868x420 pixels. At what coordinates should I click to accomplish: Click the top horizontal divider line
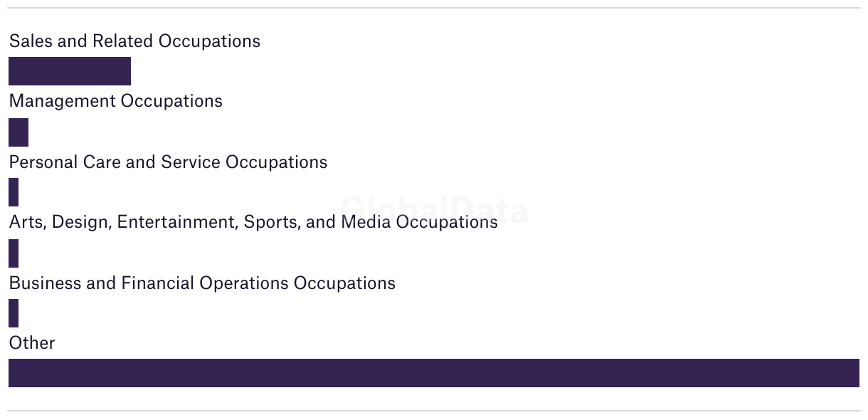[434, 8]
